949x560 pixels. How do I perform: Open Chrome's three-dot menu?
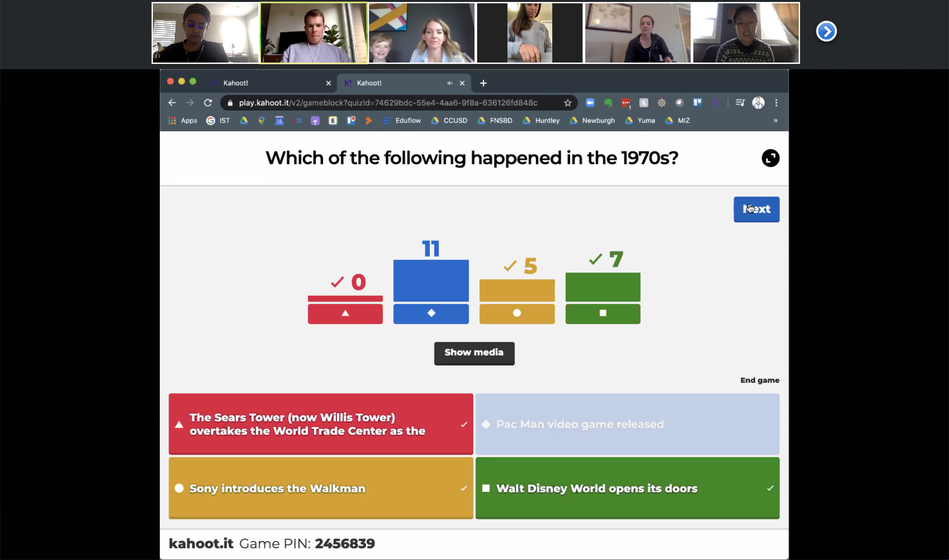tap(776, 103)
